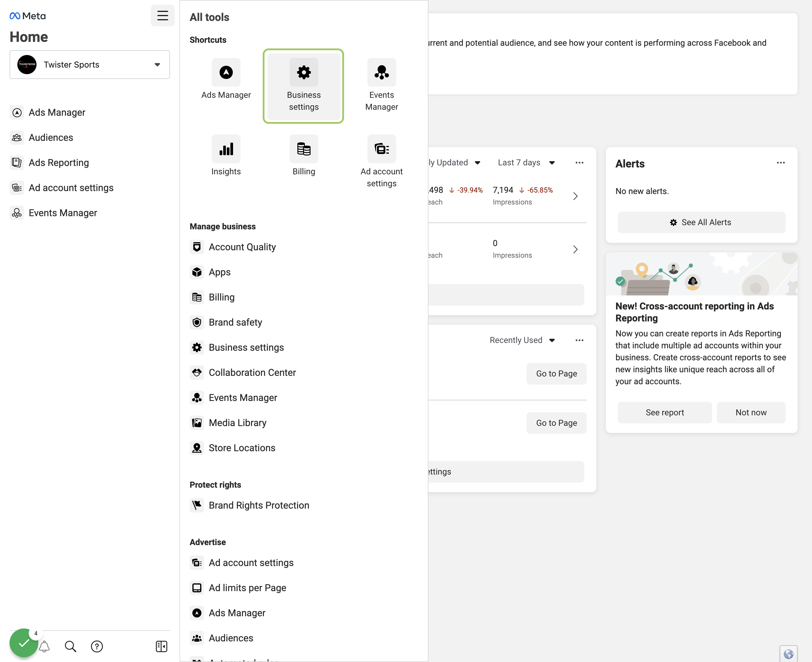
Task: Open Alerts card more options
Action: [781, 163]
